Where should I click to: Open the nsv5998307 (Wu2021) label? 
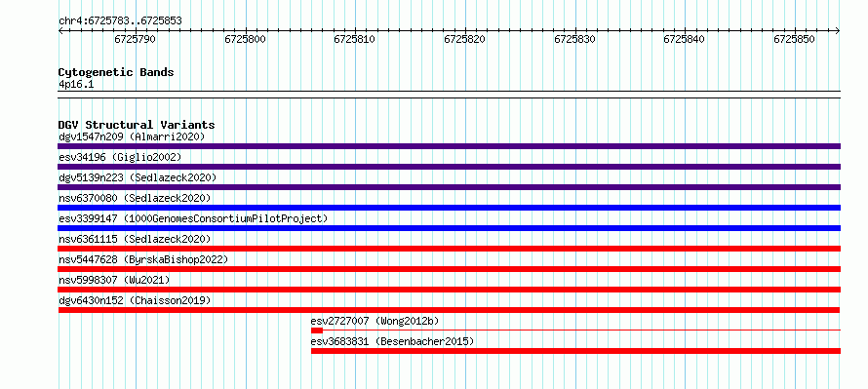114,280
